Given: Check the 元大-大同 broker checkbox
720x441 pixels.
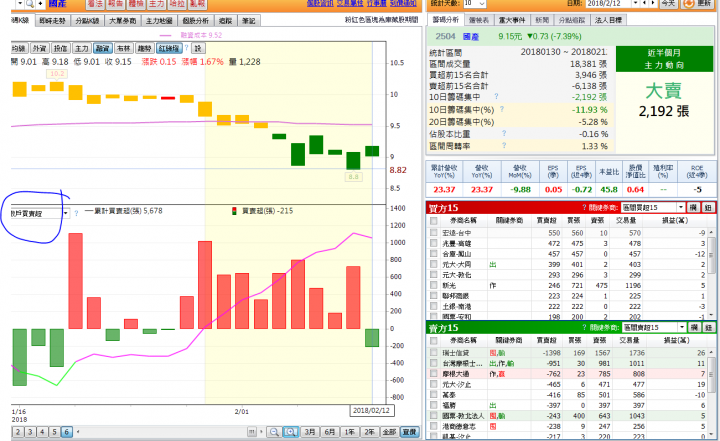Looking at the screenshot, I should tap(433, 264).
